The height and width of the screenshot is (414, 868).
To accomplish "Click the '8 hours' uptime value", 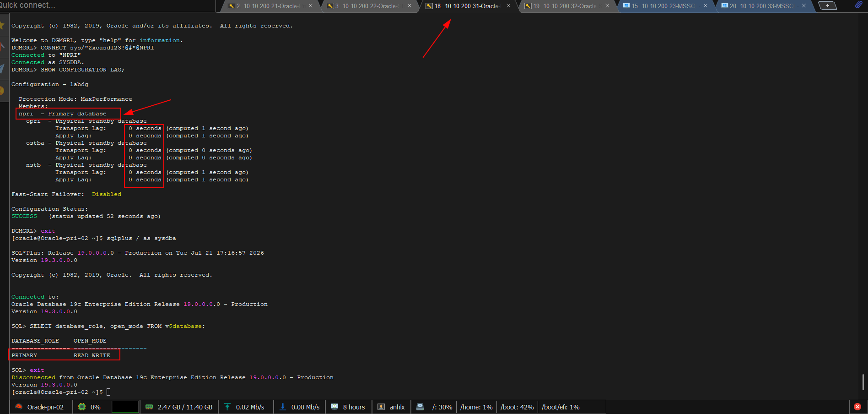I will point(354,407).
